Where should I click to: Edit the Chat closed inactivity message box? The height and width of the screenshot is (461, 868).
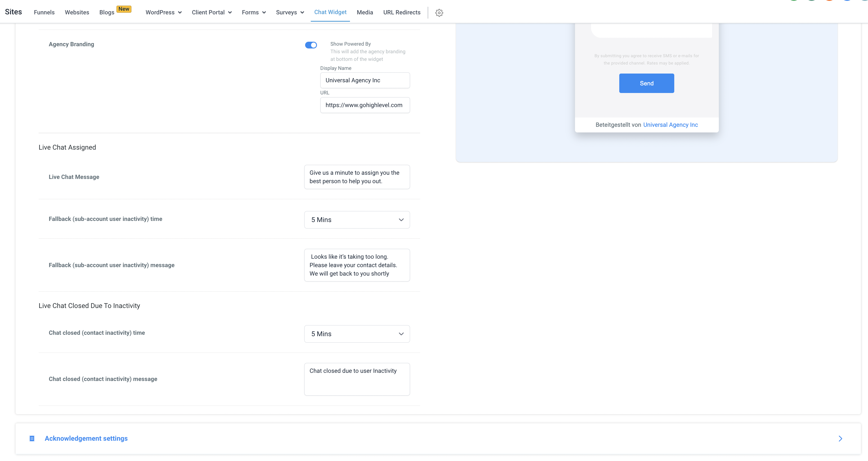(357, 379)
